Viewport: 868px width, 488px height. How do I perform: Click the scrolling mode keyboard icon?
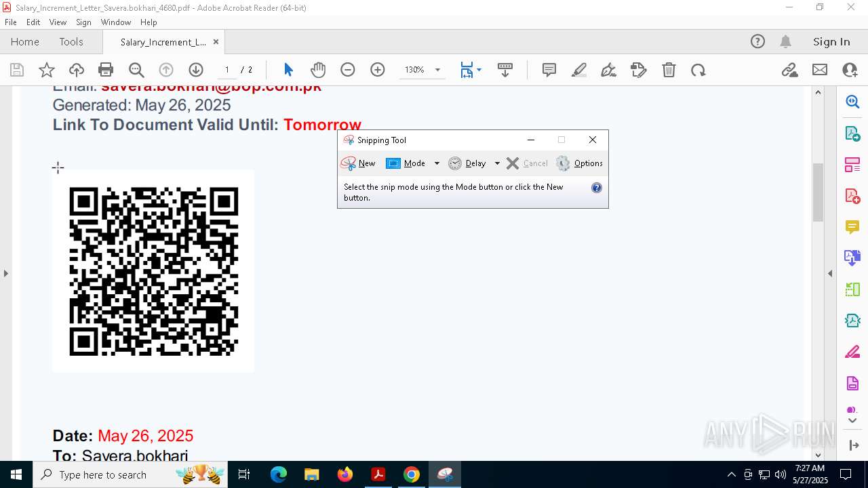(505, 70)
